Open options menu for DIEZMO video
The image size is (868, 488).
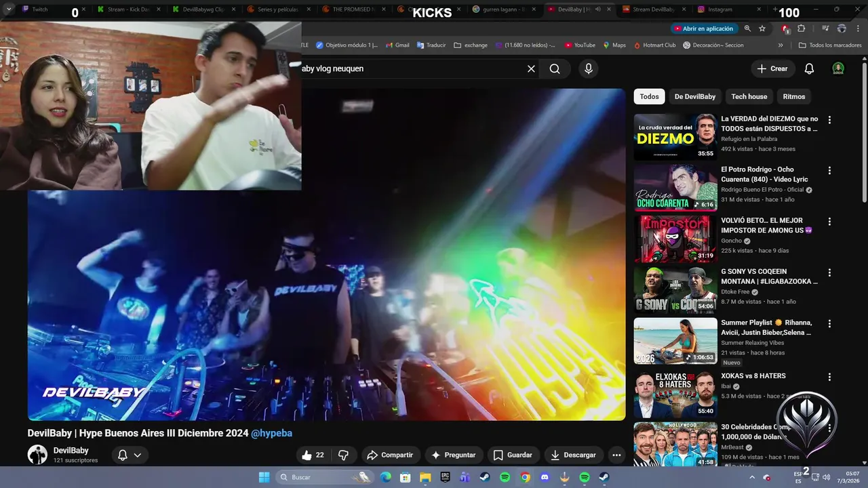click(829, 120)
